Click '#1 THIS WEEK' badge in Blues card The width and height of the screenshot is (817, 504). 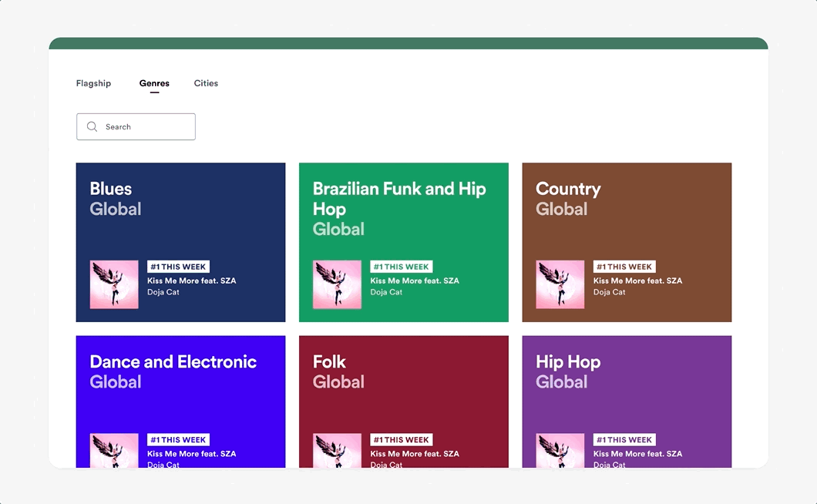point(178,267)
